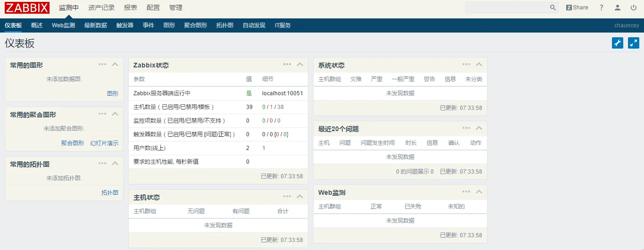Screen dimensions: 644x250
Task: Click the host count value 39
Action: (x=249, y=107)
